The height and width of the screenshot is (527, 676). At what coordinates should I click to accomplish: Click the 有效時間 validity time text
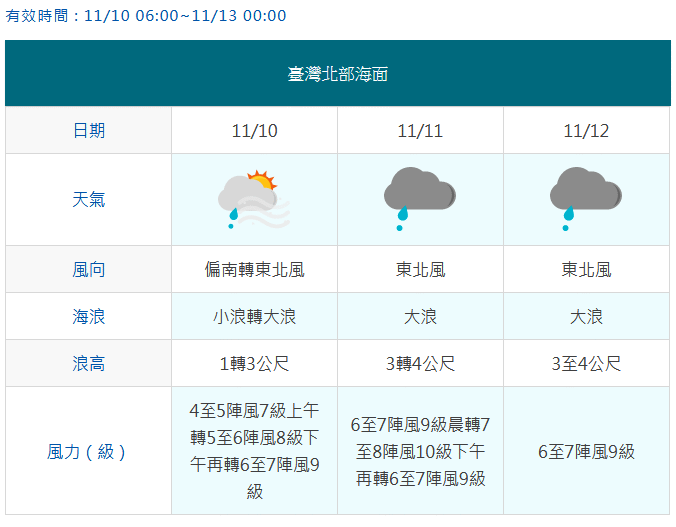146,16
